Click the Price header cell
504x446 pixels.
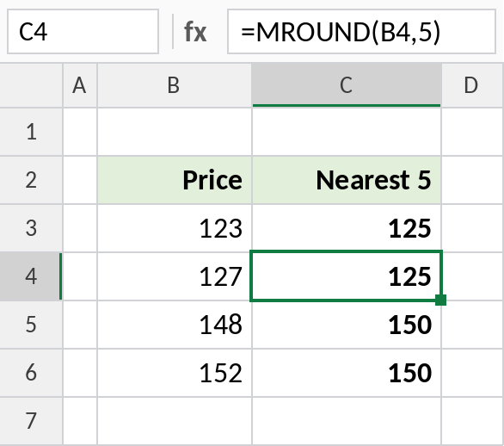[x=175, y=180]
